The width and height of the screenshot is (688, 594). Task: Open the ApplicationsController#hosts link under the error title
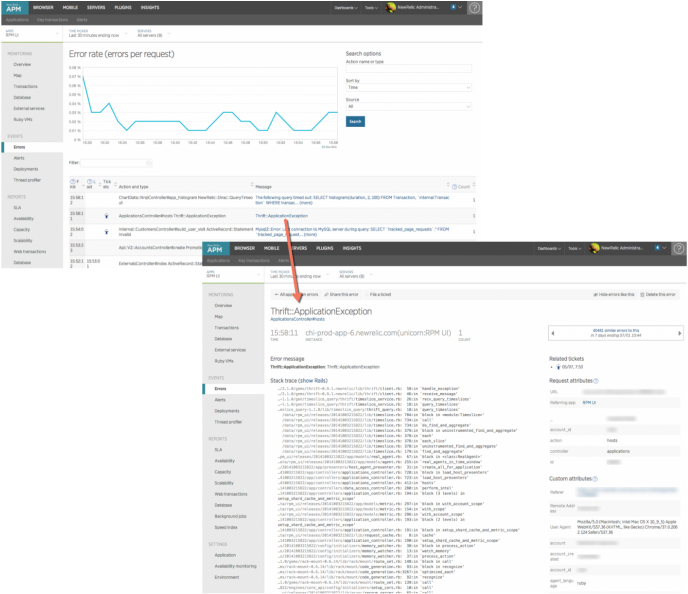pyautogui.click(x=297, y=319)
